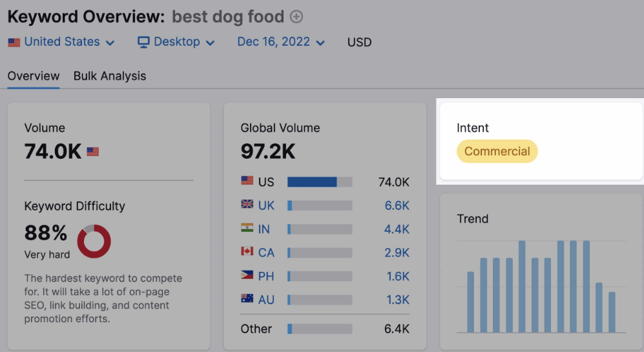Click the plus icon beside best dog food
The image size is (644, 352).
(x=296, y=17)
